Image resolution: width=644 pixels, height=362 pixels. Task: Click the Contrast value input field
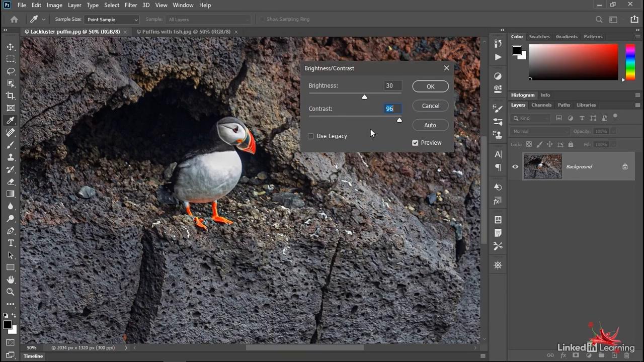[x=392, y=109]
